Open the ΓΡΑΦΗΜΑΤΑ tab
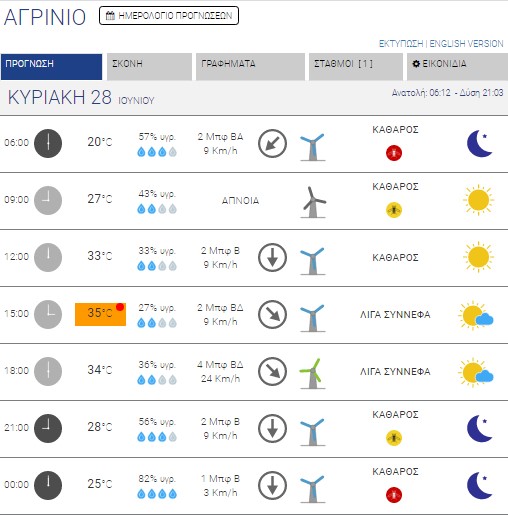This screenshot has width=508, height=515. 250,67
